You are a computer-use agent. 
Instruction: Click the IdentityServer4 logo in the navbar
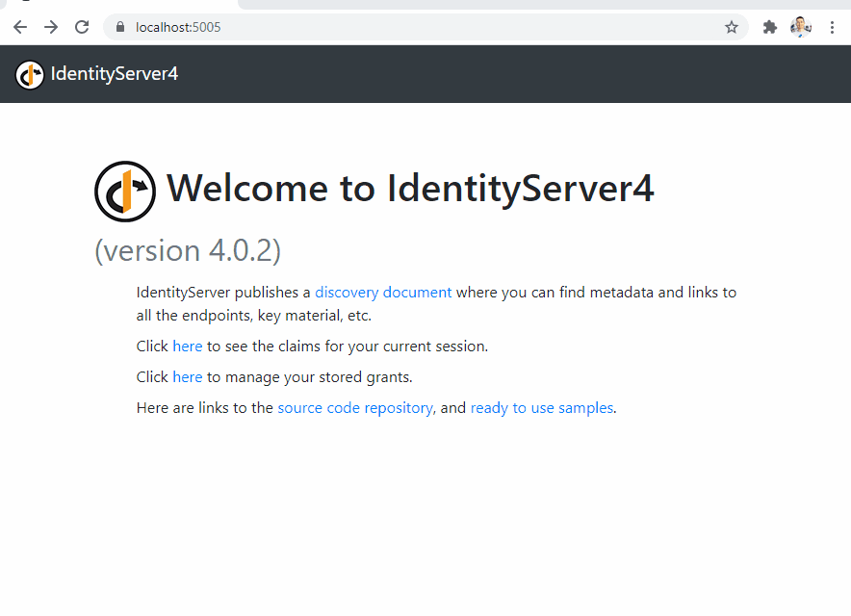click(30, 74)
